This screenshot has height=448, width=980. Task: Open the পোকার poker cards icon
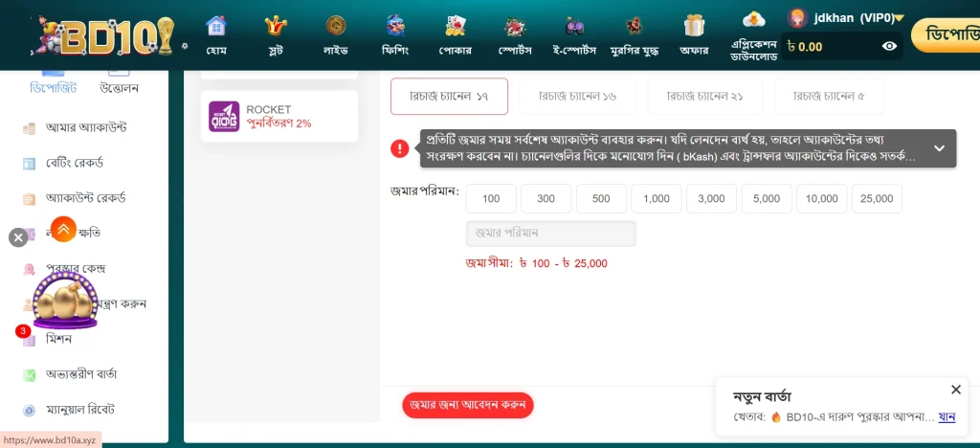pyautogui.click(x=455, y=26)
